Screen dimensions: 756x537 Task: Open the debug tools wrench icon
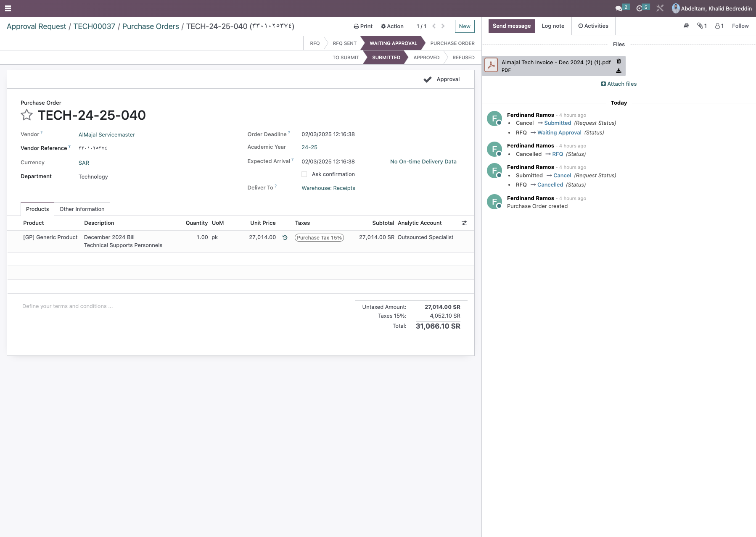(x=660, y=8)
